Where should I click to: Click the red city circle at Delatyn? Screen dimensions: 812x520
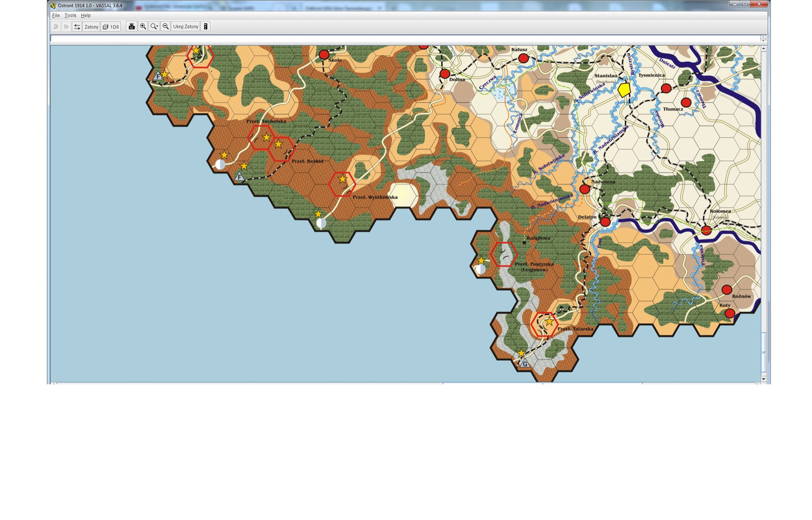[x=605, y=222]
